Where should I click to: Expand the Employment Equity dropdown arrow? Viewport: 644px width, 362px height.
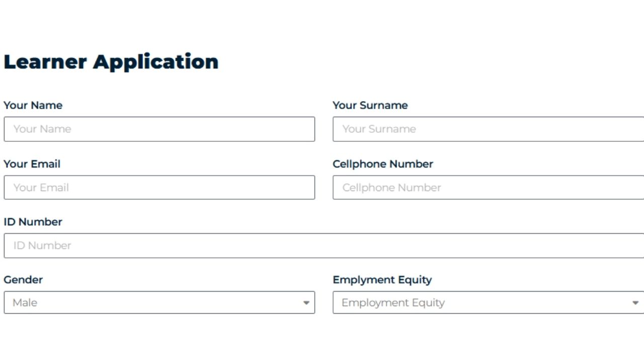point(634,302)
